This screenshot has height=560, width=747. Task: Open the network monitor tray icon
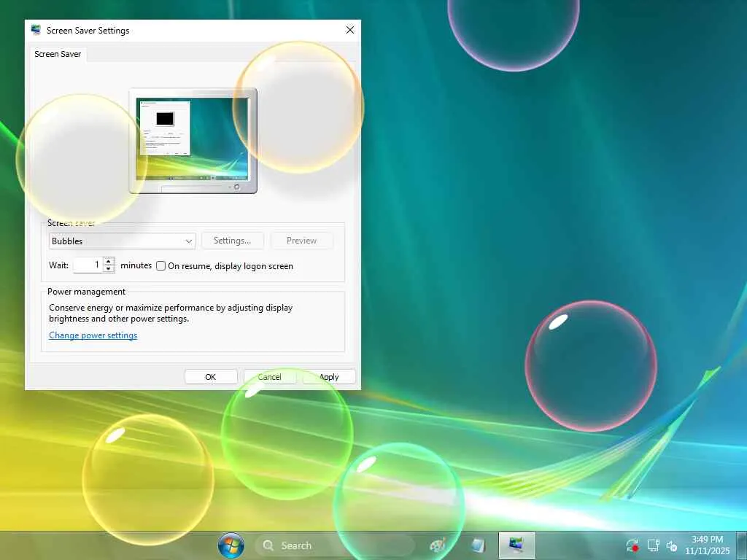[x=653, y=545]
